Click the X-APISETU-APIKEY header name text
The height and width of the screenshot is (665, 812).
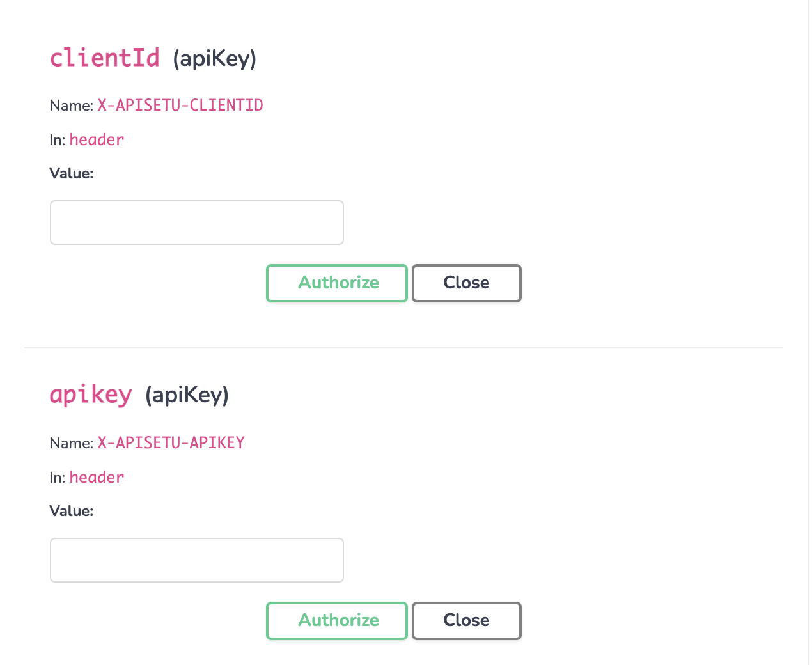(171, 443)
